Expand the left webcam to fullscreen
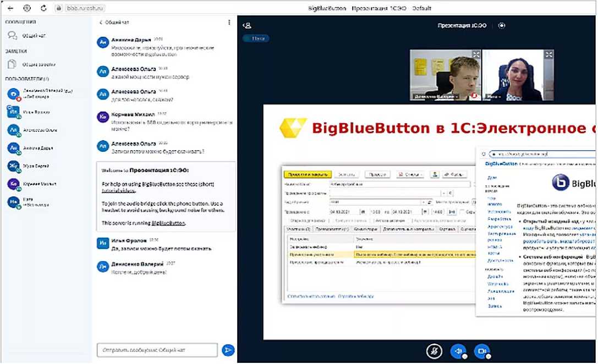 click(476, 55)
